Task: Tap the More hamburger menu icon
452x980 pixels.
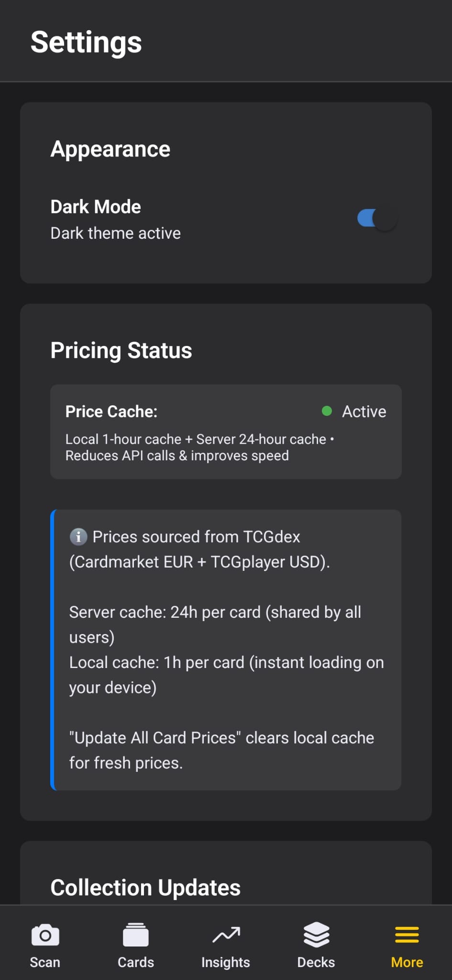Action: coord(407,935)
